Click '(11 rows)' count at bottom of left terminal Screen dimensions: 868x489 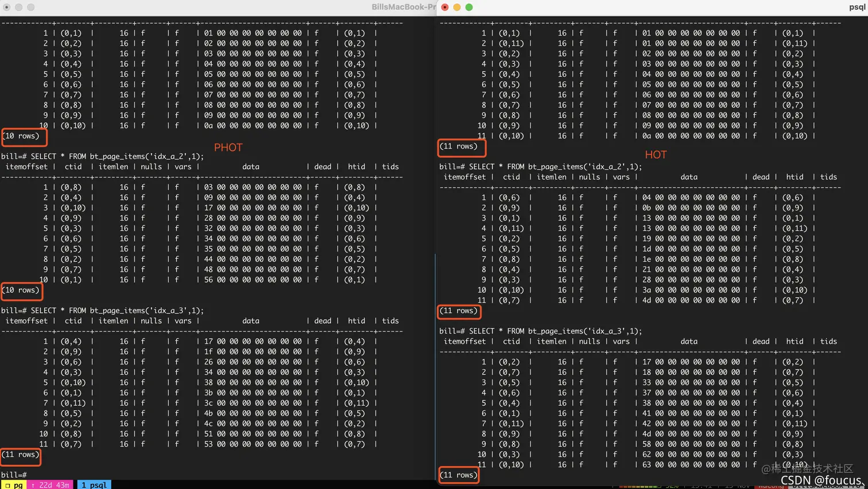tap(21, 455)
